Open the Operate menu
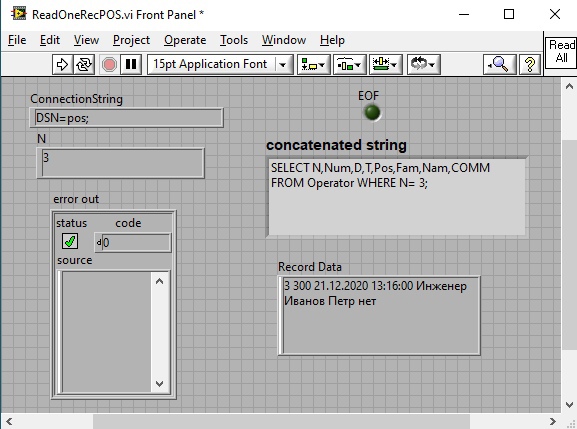The height and width of the screenshot is (429, 577). pos(185,40)
